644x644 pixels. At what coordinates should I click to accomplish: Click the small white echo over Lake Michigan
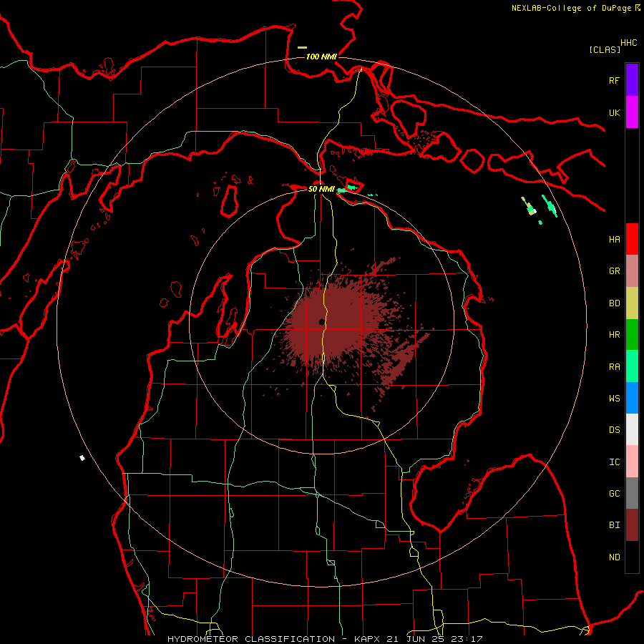pyautogui.click(x=82, y=457)
